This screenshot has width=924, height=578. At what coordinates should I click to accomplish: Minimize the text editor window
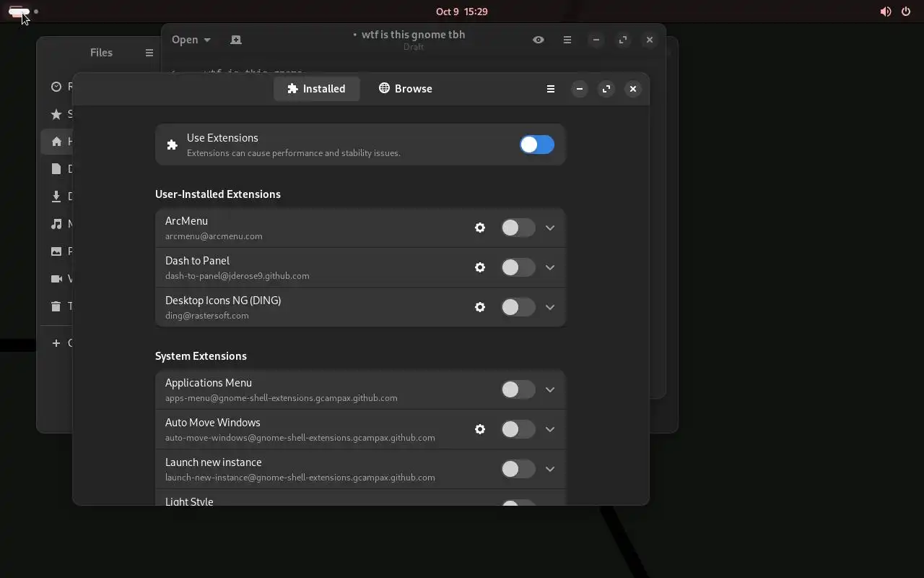(596, 40)
